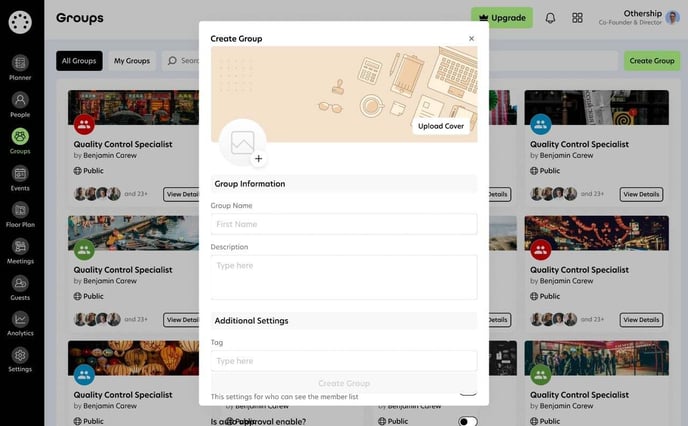Click the green group badge on bottom-right card
This screenshot has width=688, height=426.
[x=541, y=375]
